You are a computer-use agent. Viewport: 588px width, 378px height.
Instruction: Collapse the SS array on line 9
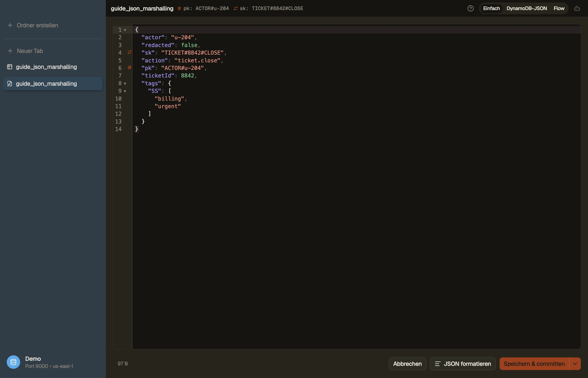coord(125,91)
